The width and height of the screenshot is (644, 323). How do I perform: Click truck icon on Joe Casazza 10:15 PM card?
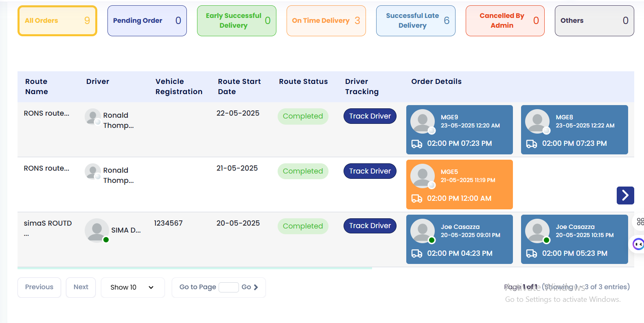tap(531, 254)
